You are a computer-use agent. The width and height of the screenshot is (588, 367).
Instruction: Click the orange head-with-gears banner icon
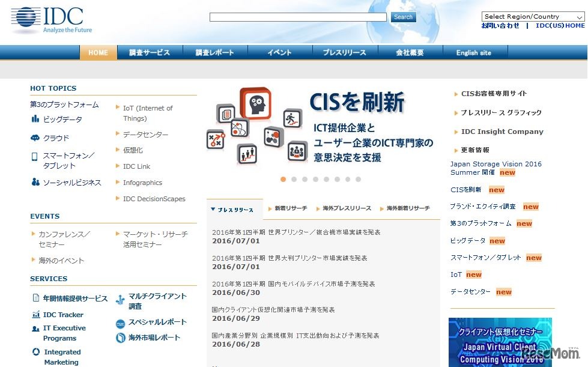tap(256, 103)
